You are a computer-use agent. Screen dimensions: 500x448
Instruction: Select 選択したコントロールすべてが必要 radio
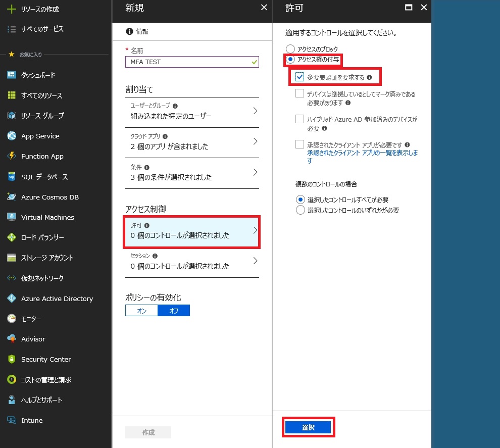coord(300,200)
